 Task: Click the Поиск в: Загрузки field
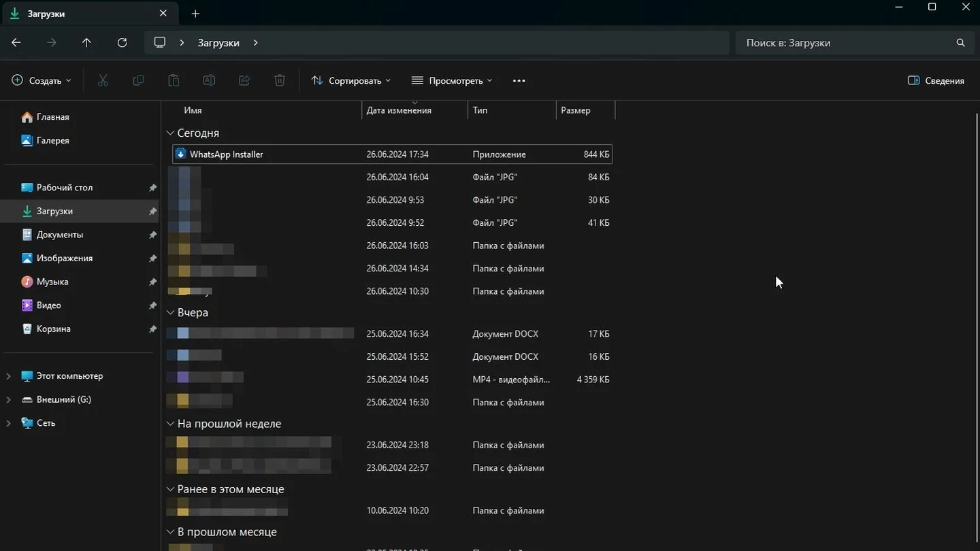[853, 42]
